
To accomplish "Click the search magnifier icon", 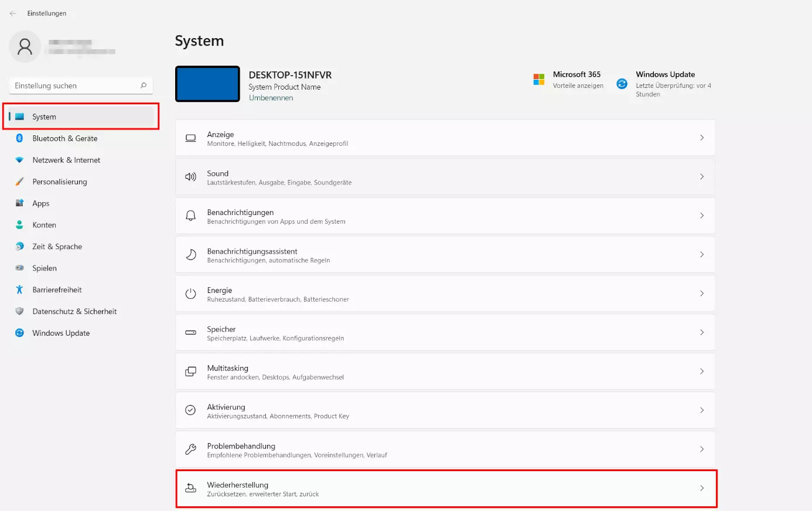I will tap(144, 86).
